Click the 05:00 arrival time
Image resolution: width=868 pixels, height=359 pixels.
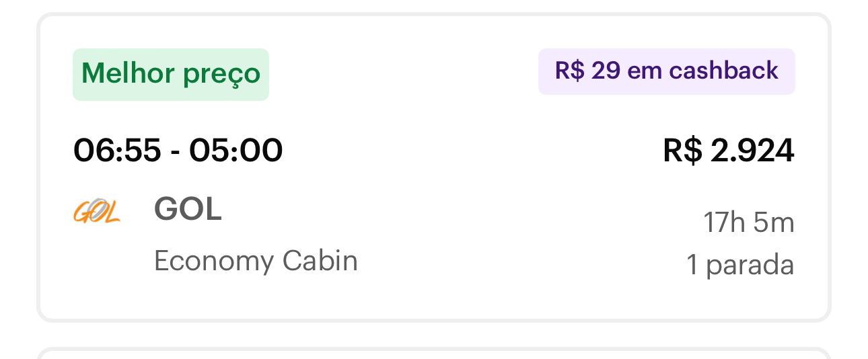(x=236, y=151)
